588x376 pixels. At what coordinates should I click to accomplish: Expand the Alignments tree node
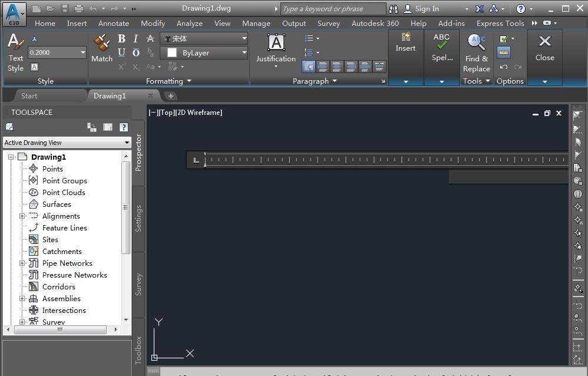pyautogui.click(x=22, y=216)
